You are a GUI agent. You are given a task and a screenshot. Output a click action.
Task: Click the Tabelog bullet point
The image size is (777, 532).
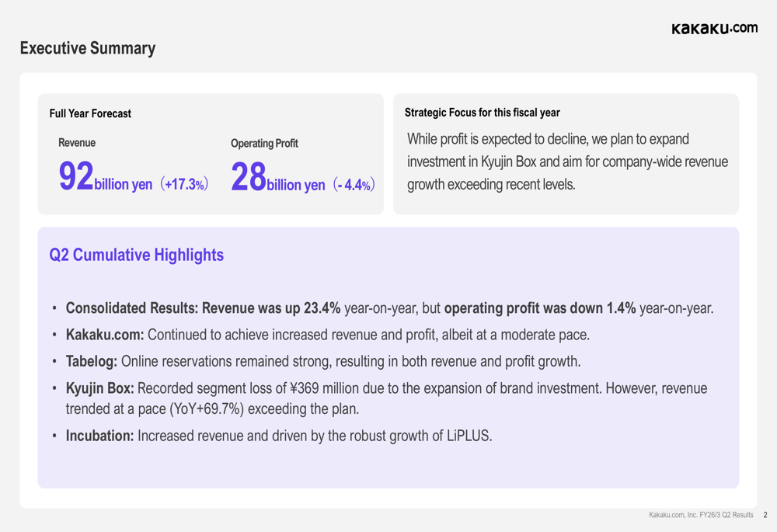(x=322, y=361)
